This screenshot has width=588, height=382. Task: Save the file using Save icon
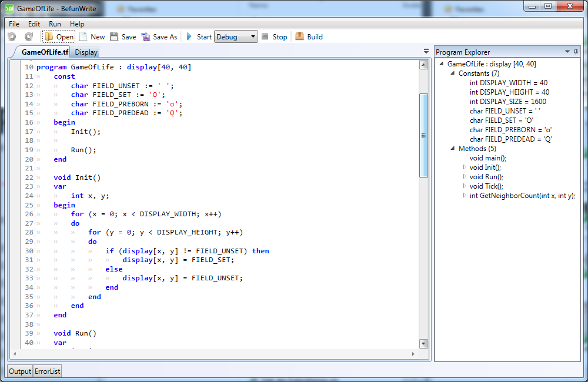[x=114, y=36]
